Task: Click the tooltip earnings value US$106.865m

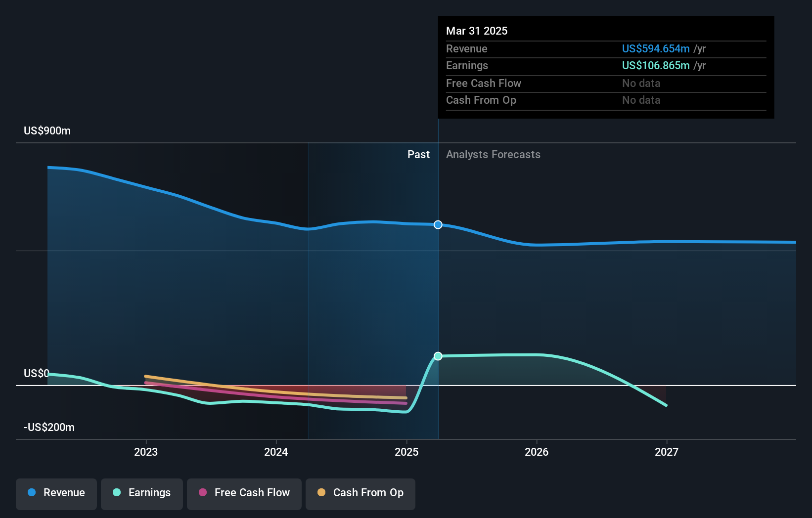Action: point(656,66)
